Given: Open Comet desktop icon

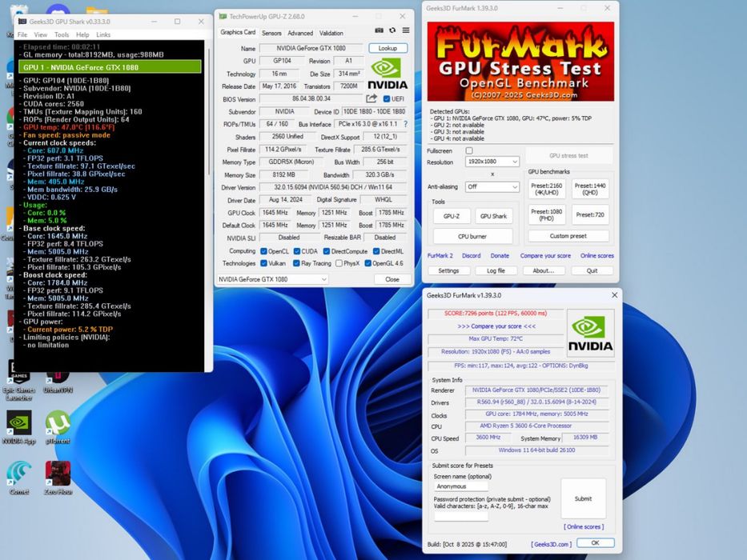Looking at the screenshot, I should (x=19, y=478).
